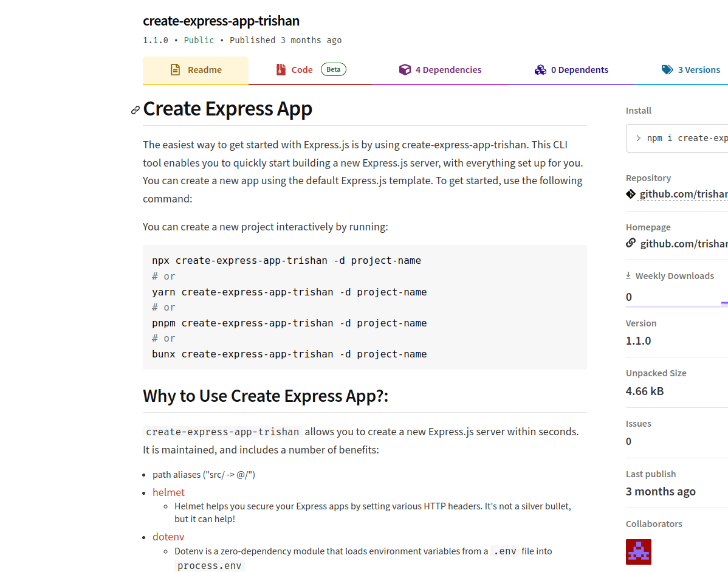This screenshot has height=572, width=728.
Task: Click the Code tab's zip file icon
Action: [x=281, y=70]
